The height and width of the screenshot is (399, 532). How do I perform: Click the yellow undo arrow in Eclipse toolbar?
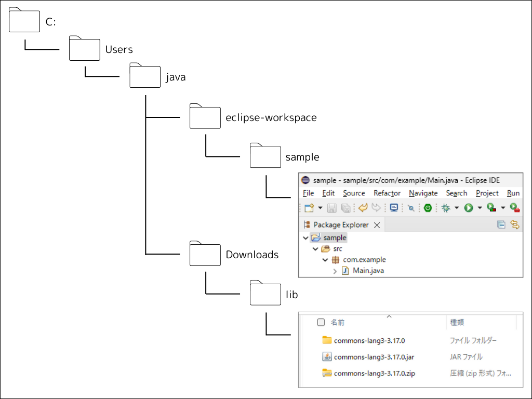(x=363, y=207)
